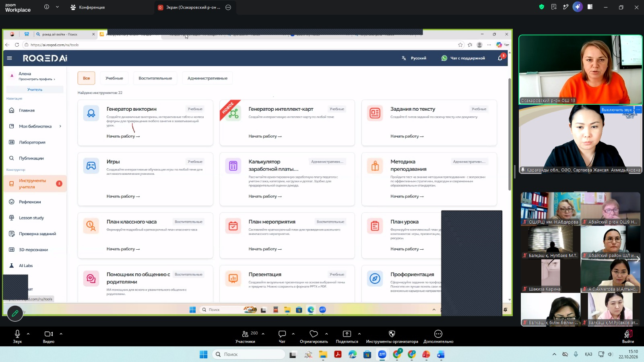
Task: Click the Калькулятор заработной платы icon
Action: 233,165
